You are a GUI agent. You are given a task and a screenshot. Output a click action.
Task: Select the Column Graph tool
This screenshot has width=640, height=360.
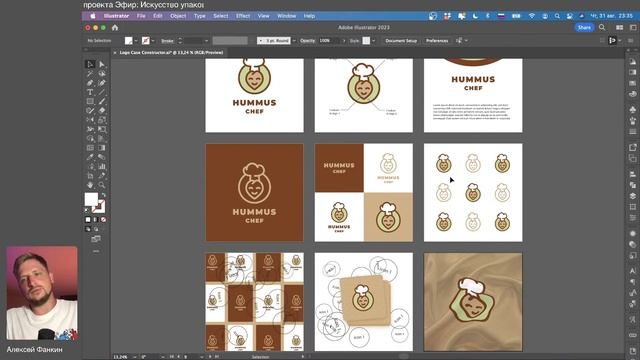(102, 167)
